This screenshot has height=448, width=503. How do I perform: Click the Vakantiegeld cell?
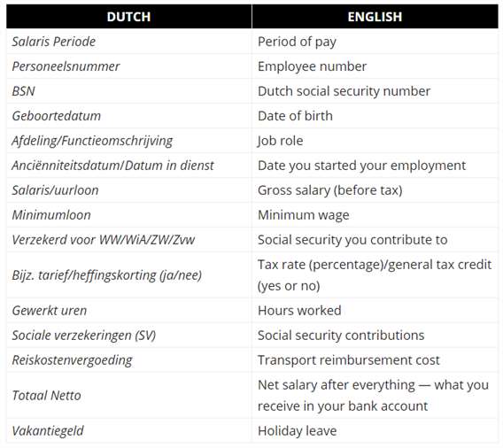(129, 430)
